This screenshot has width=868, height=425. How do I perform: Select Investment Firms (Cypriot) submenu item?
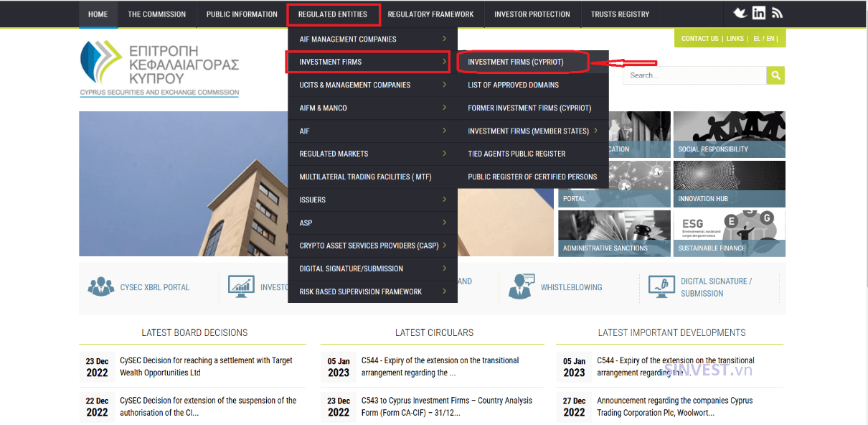click(533, 62)
